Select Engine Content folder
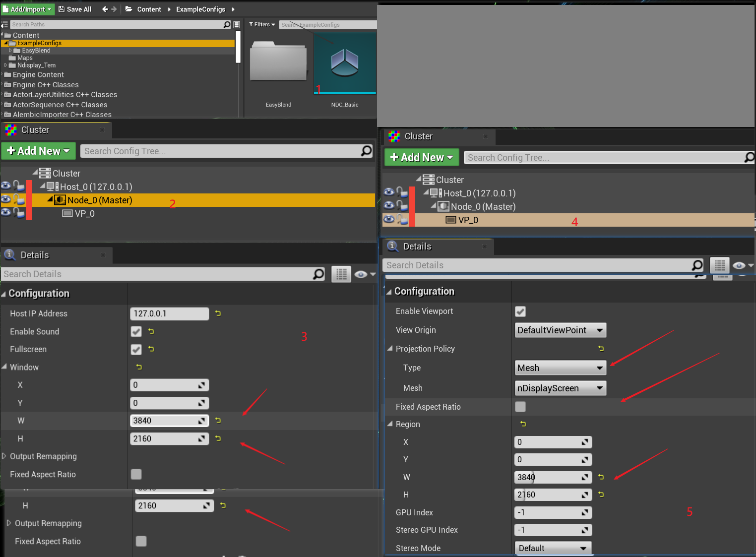The height and width of the screenshot is (557, 756). tap(38, 75)
